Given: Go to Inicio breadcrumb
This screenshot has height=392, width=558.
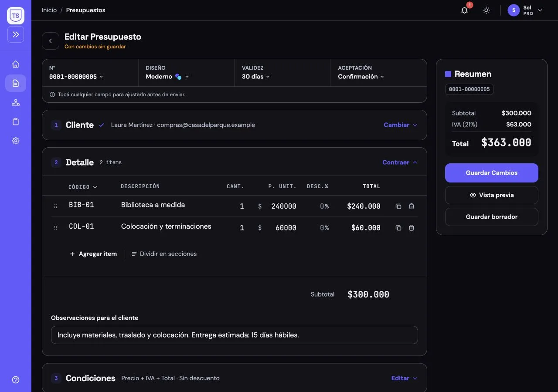Looking at the screenshot, I should coord(49,10).
